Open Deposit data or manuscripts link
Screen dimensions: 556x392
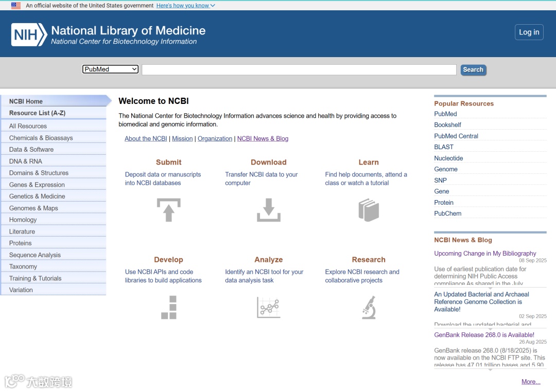(163, 179)
